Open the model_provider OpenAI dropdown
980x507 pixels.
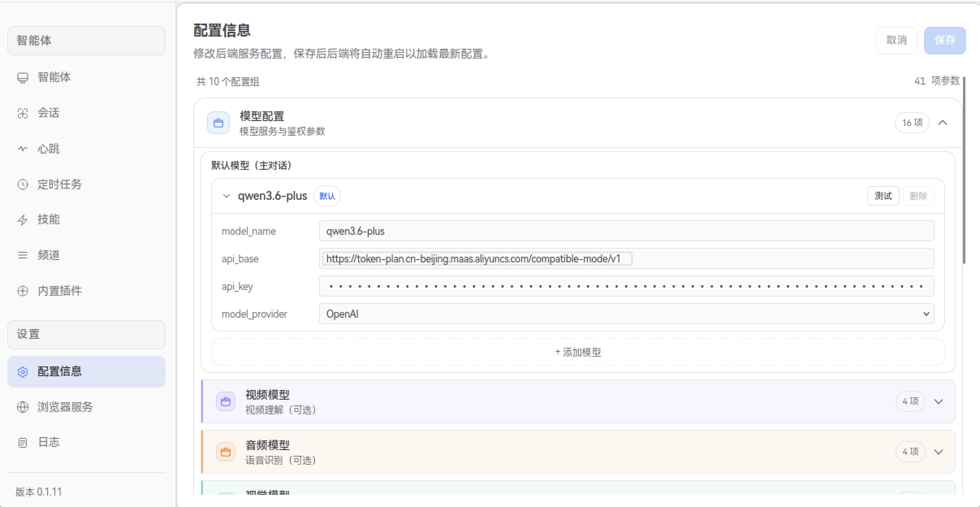click(x=626, y=314)
